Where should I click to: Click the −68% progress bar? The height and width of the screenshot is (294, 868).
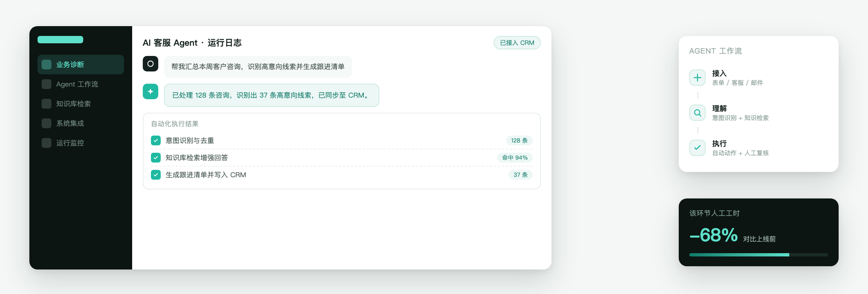759,255
